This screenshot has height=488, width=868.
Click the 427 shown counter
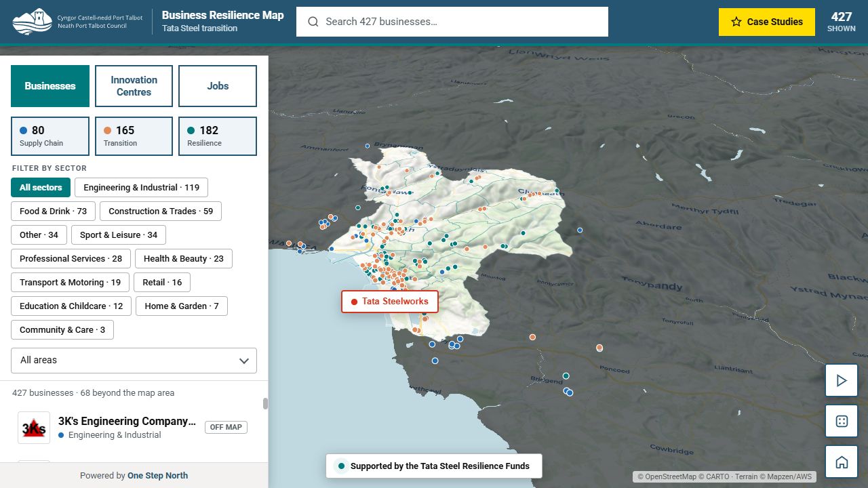842,22
